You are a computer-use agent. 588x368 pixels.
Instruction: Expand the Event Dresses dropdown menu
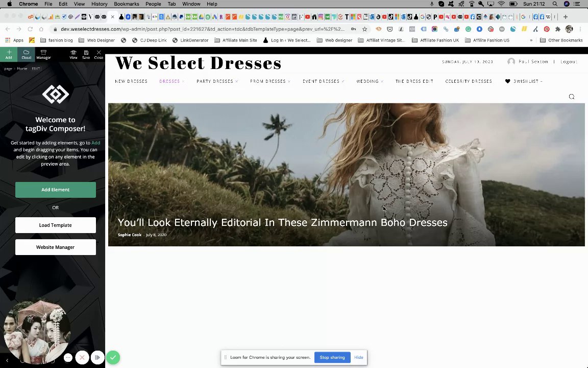(x=324, y=81)
